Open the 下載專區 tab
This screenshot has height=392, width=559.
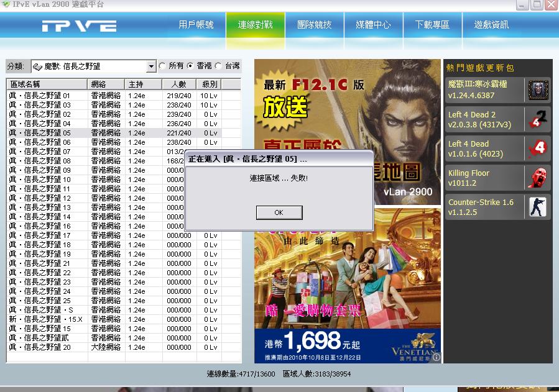[432, 25]
